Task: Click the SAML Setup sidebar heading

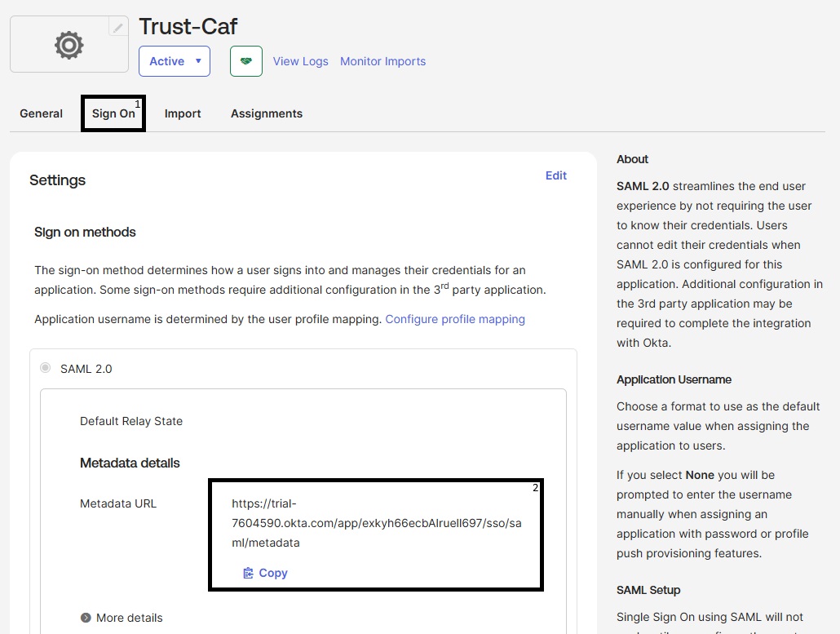Action: pyautogui.click(x=648, y=590)
